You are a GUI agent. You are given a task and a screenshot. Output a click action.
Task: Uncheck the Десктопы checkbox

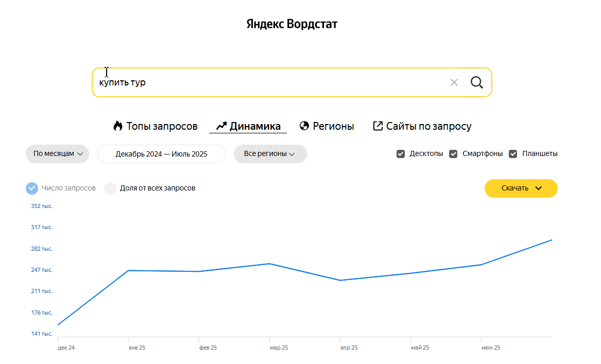coord(401,154)
